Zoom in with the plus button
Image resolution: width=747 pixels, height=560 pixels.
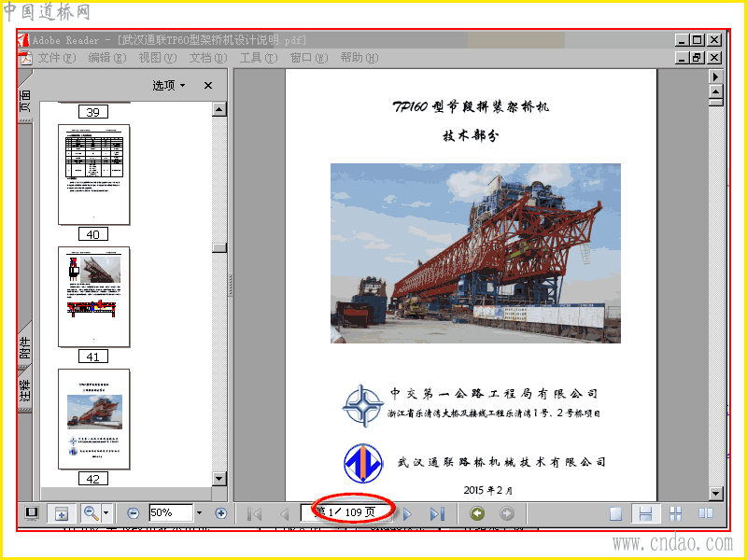click(220, 512)
